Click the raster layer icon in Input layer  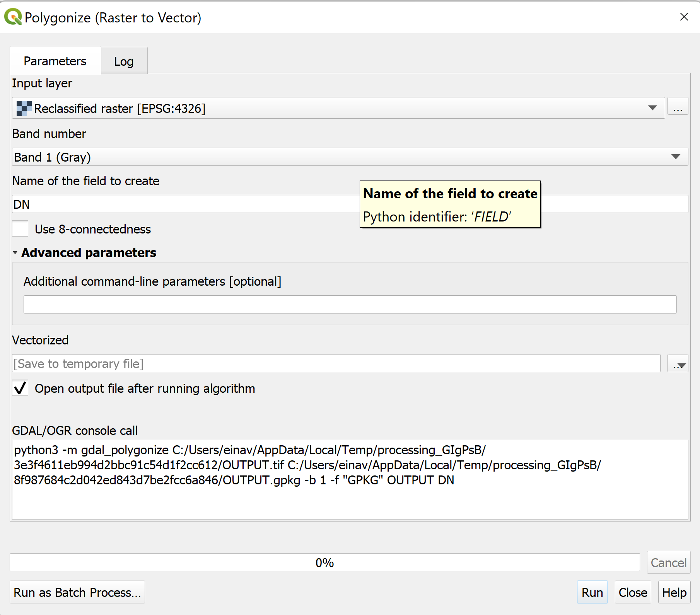tap(24, 108)
